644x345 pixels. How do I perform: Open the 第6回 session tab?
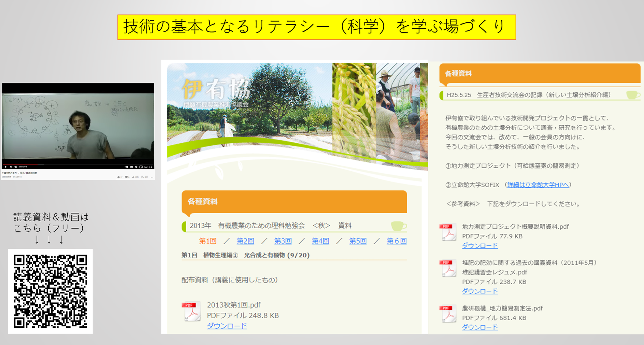396,241
